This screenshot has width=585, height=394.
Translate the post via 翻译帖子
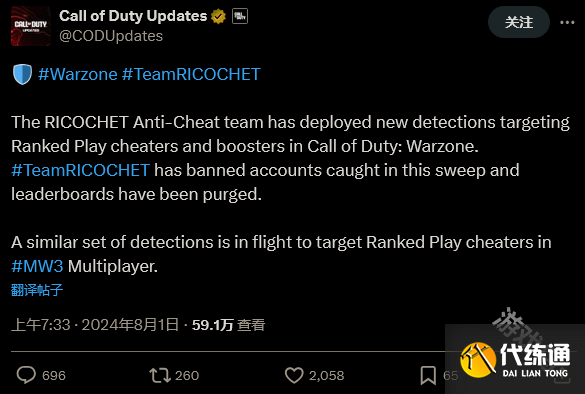37,290
